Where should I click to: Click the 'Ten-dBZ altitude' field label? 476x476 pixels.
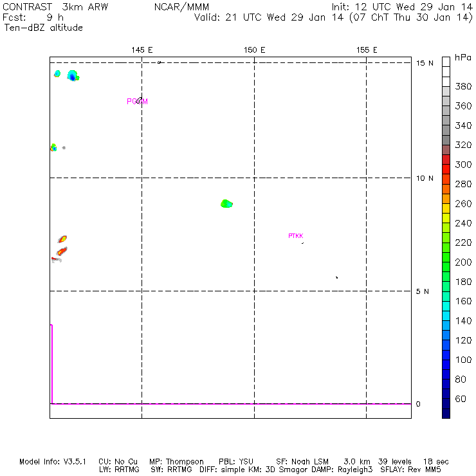coord(43,28)
